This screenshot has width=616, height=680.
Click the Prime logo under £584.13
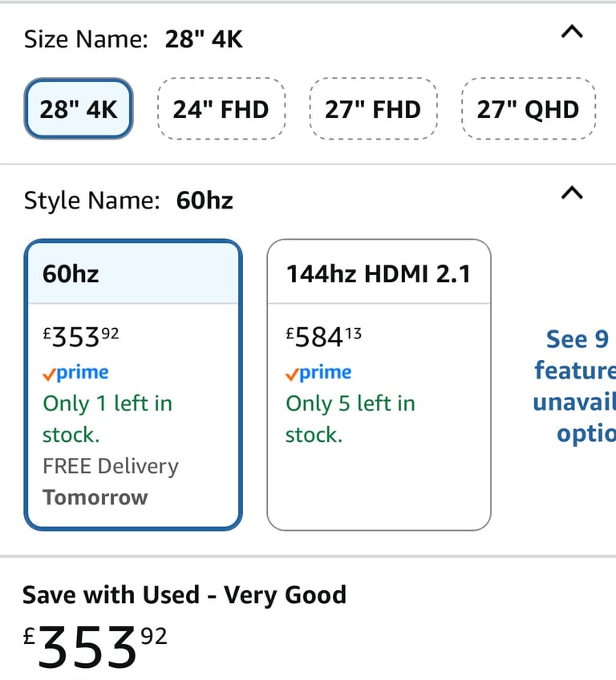point(318,373)
